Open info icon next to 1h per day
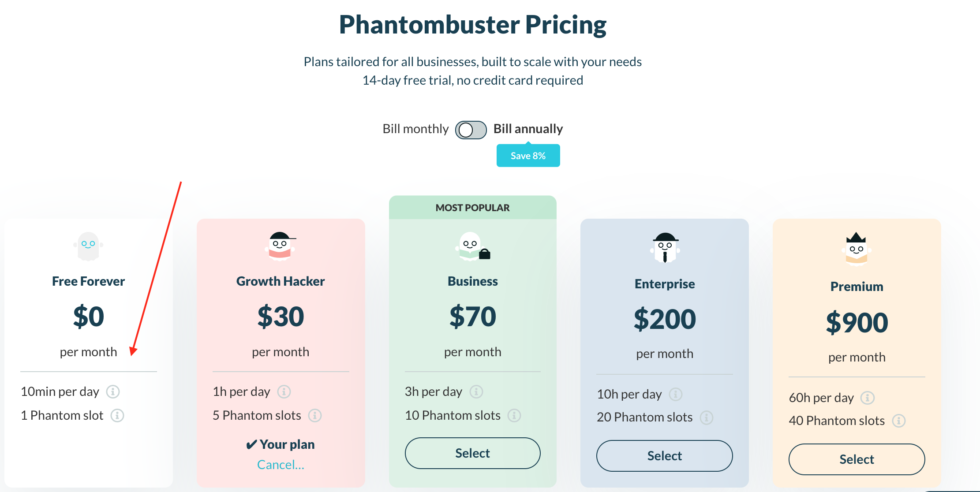 (x=284, y=391)
